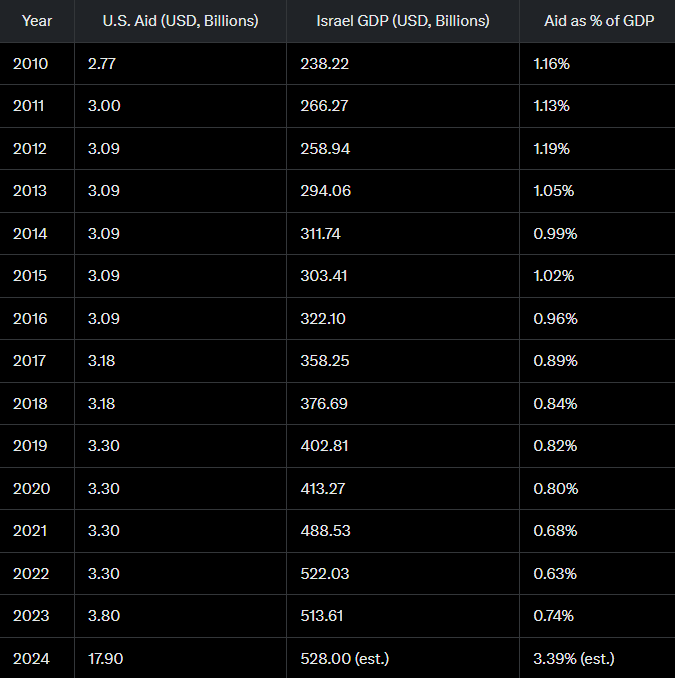Select the 3.18 aid value for 2017
The width and height of the screenshot is (675, 678).
point(101,361)
